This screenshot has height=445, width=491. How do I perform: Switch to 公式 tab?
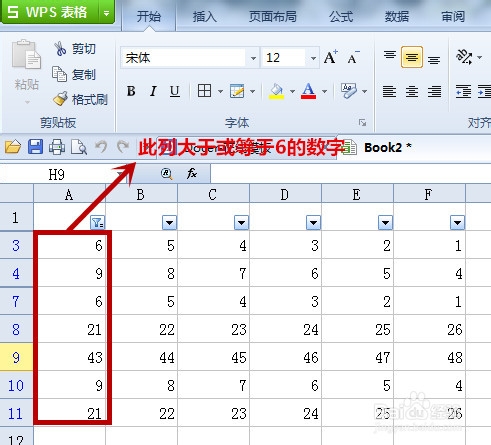point(341,16)
